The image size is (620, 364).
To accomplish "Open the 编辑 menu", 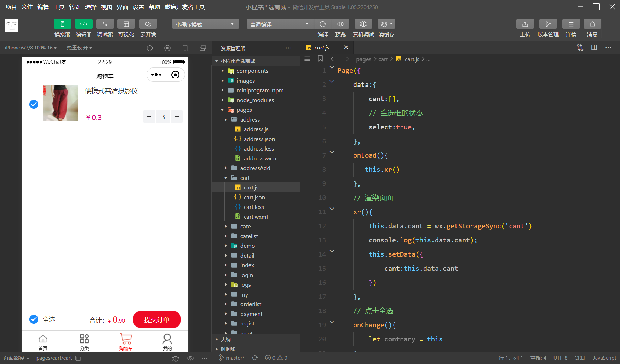I will point(43,7).
